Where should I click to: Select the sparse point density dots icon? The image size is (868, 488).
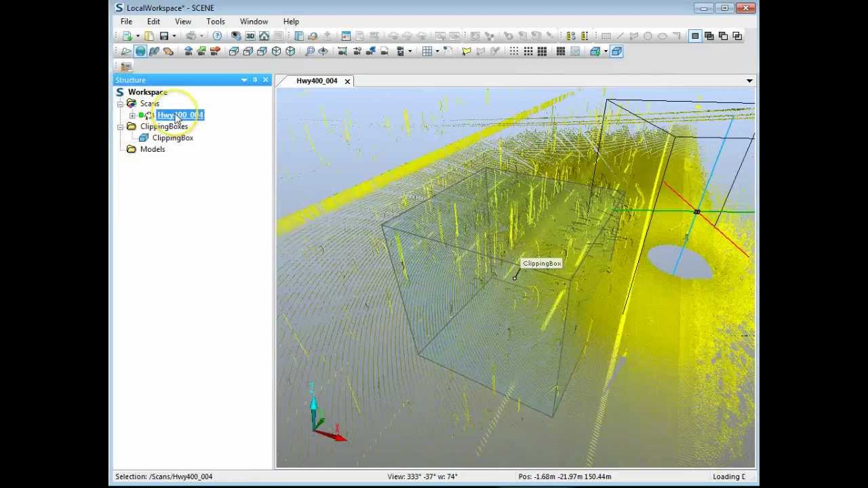514,52
